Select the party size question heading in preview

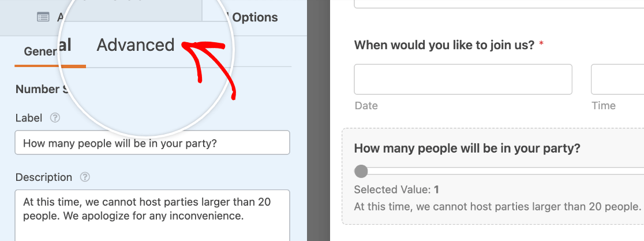point(467,148)
